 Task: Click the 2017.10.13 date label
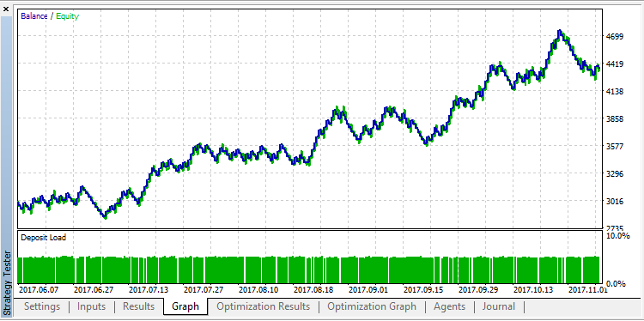[533, 290]
